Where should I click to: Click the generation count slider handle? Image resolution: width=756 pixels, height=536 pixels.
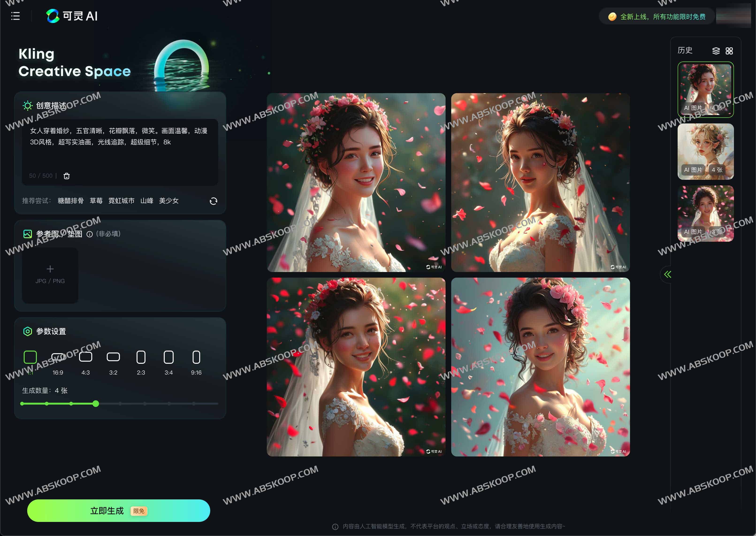(x=96, y=404)
